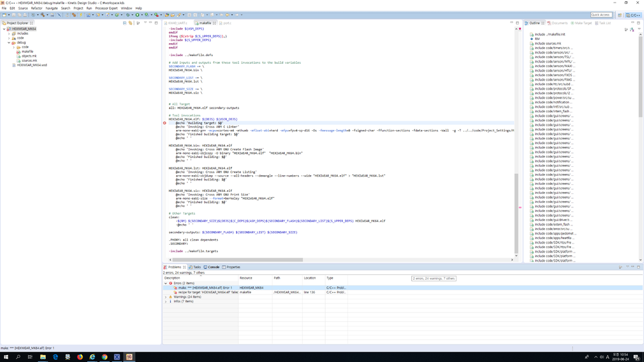Maximize the editor area
The image size is (644, 362).
(x=518, y=23)
